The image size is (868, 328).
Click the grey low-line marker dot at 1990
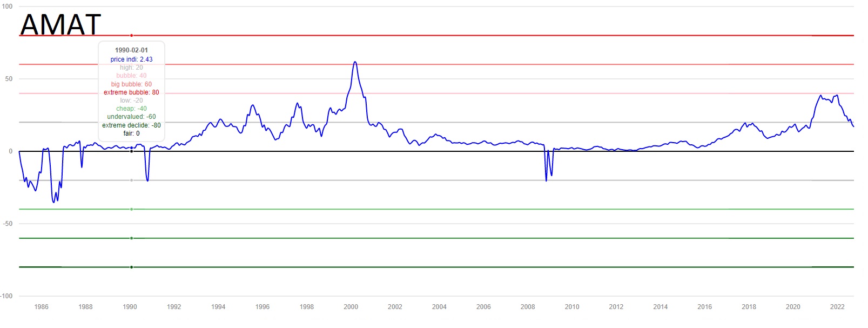coord(131,180)
